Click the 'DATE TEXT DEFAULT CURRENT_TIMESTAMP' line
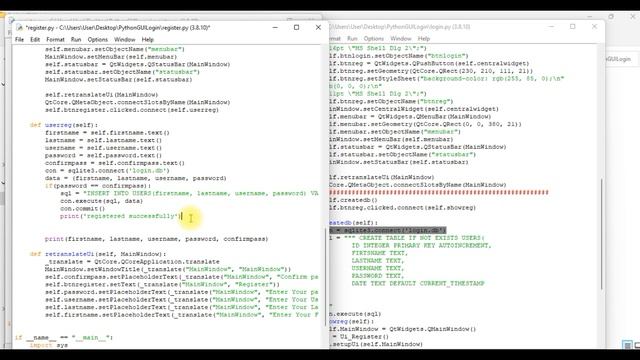Viewport: 640px width, 360px height. [418, 283]
